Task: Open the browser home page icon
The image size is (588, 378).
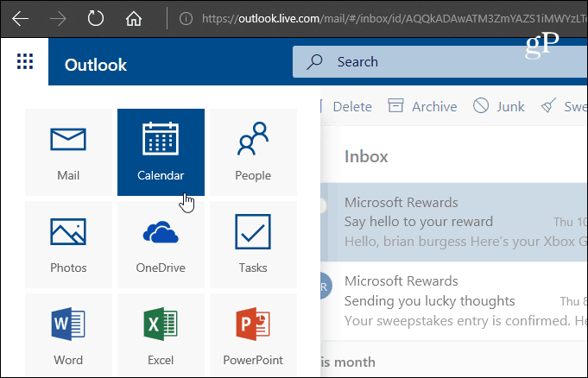Action: pos(134,18)
